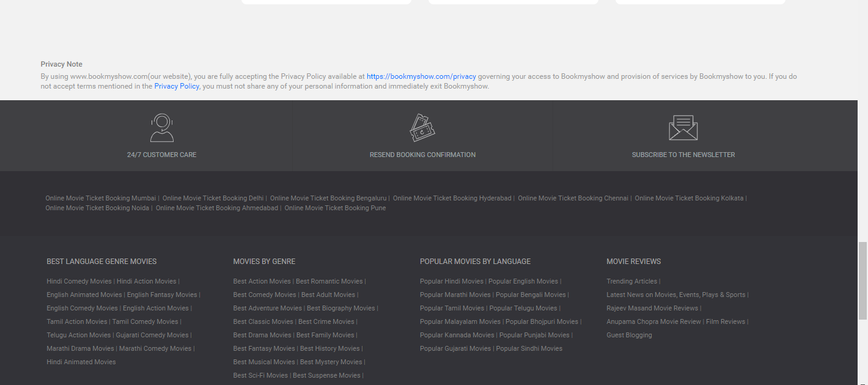Click the Resend Booking Confirmation ticket icon
The height and width of the screenshot is (385, 868).
422,128
